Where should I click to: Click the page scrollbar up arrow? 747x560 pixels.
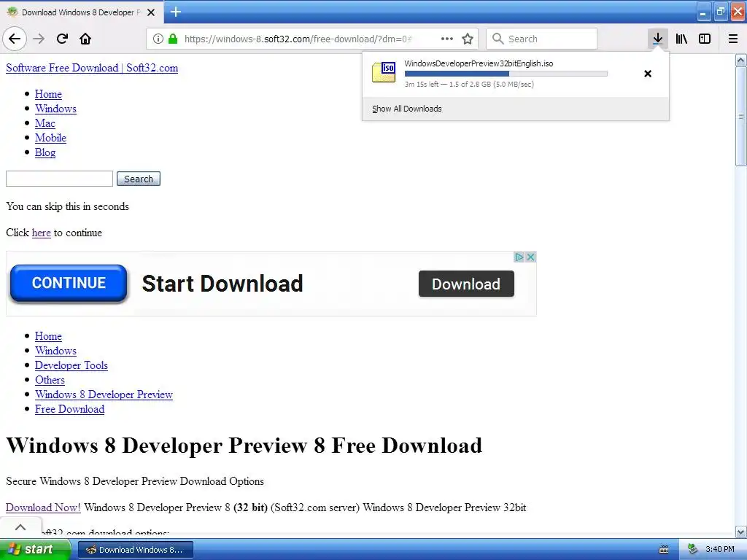[740, 60]
